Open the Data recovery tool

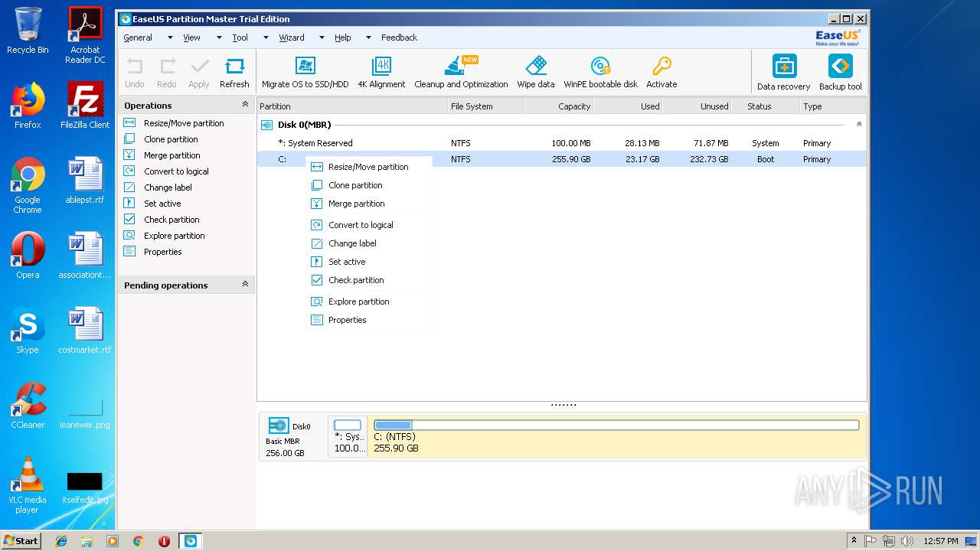pos(783,73)
